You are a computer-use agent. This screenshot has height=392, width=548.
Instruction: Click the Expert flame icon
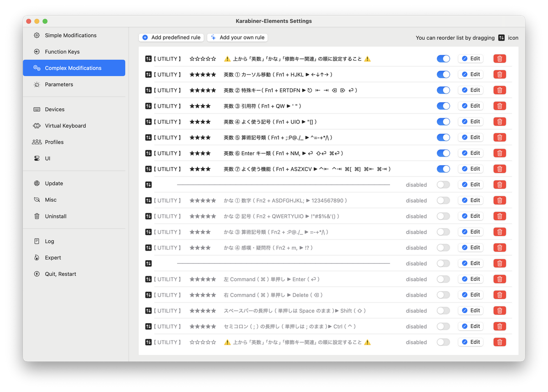[37, 258]
